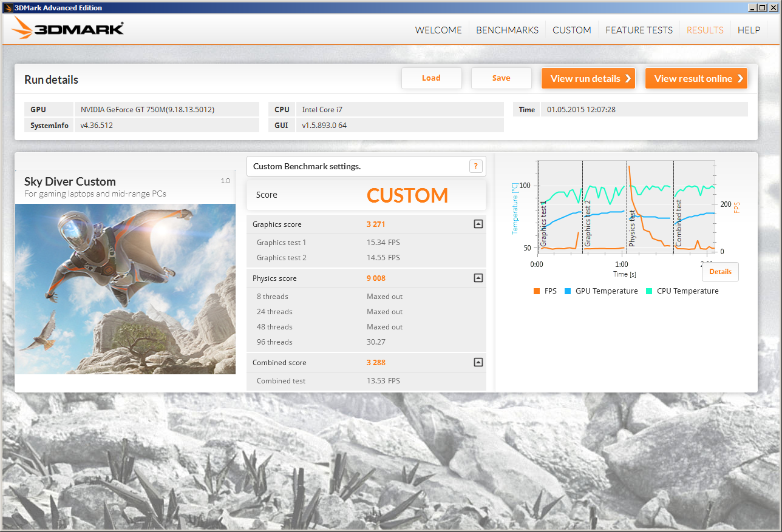Click the 3DMark logo in header
The image size is (782, 532).
(68, 29)
